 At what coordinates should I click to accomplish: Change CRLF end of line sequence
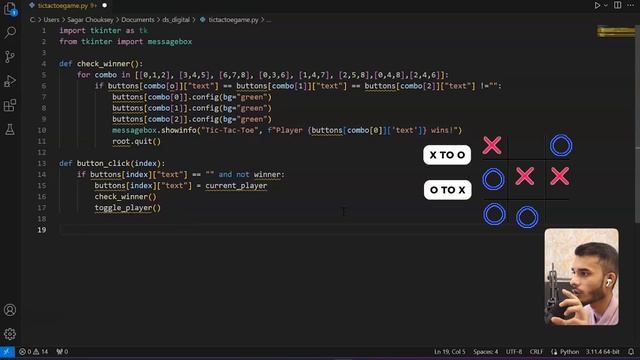[536, 351]
